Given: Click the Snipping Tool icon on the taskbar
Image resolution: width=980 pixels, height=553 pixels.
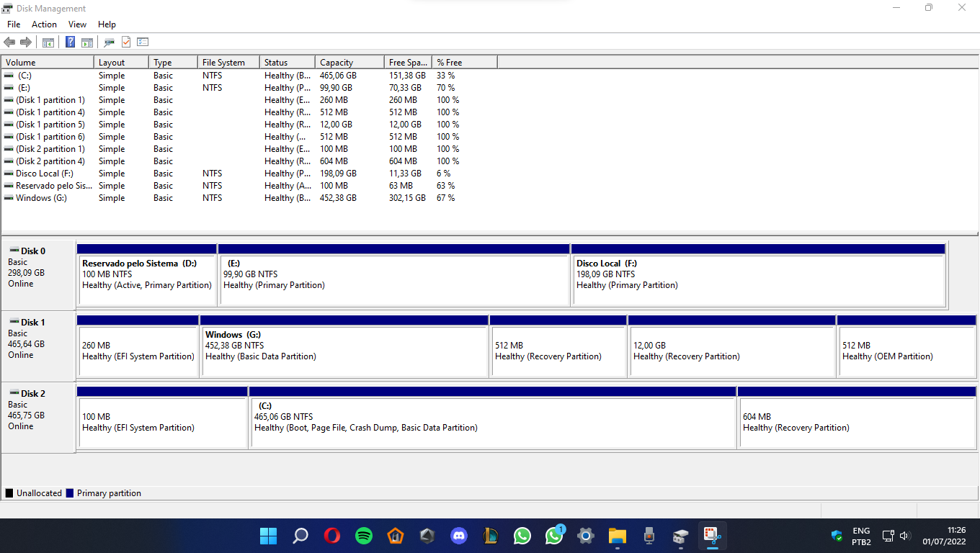Looking at the screenshot, I should 713,536.
